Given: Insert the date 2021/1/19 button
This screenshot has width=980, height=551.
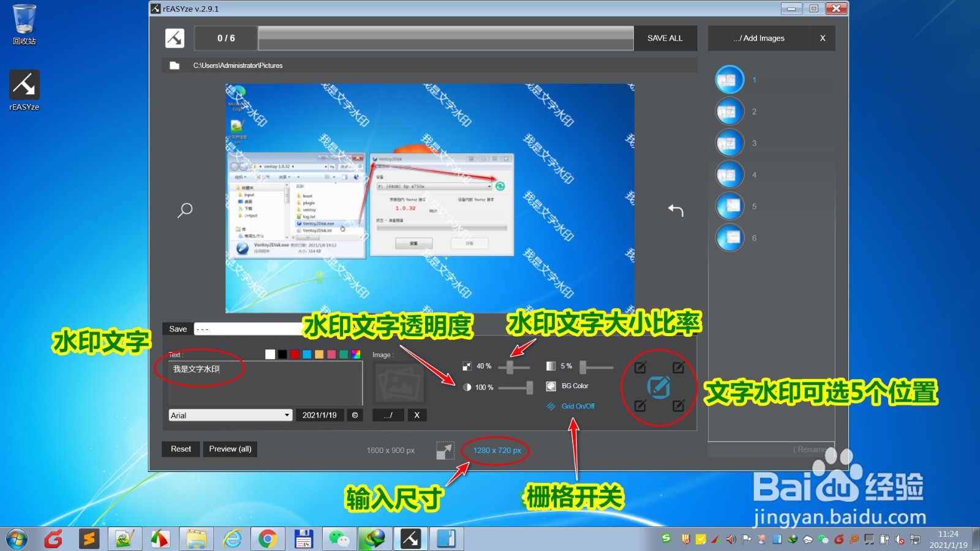Looking at the screenshot, I should tap(320, 415).
